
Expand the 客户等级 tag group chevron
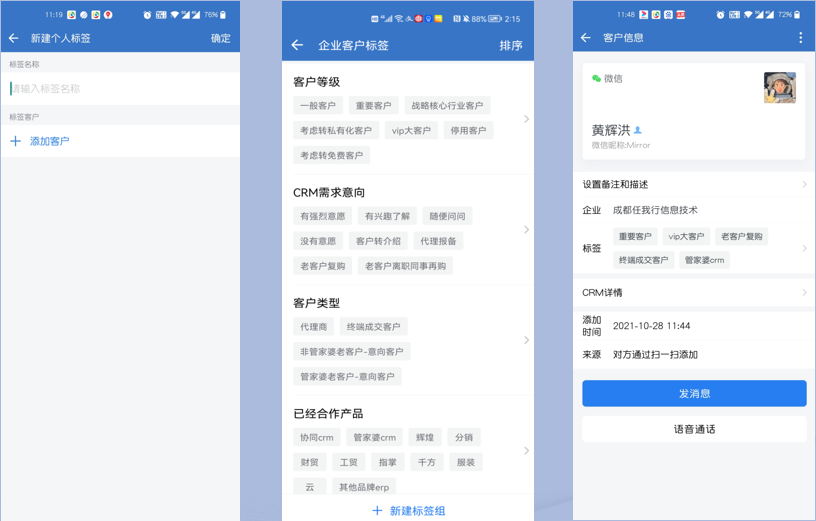coord(527,119)
